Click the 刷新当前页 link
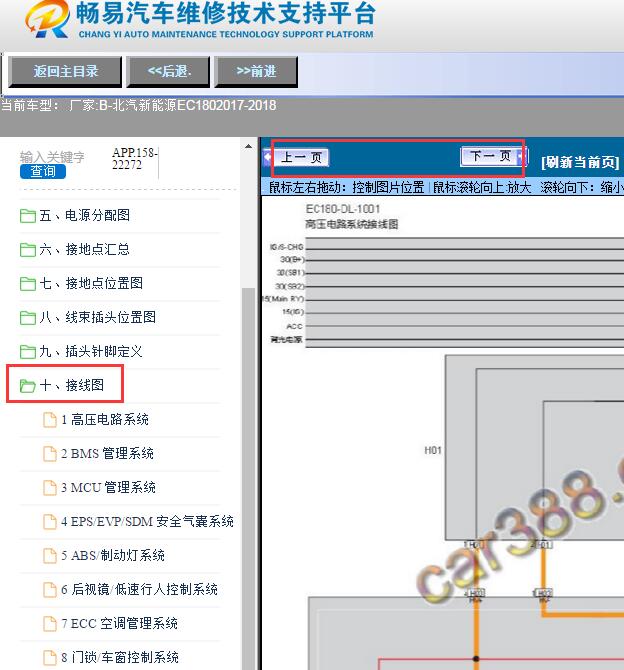This screenshot has width=624, height=670. click(x=580, y=162)
